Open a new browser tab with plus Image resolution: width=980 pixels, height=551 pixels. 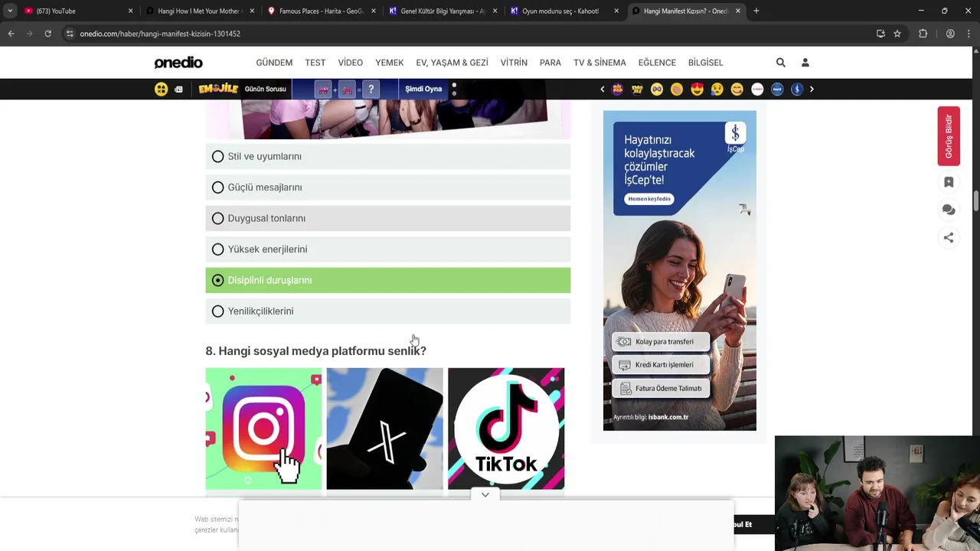[756, 11]
